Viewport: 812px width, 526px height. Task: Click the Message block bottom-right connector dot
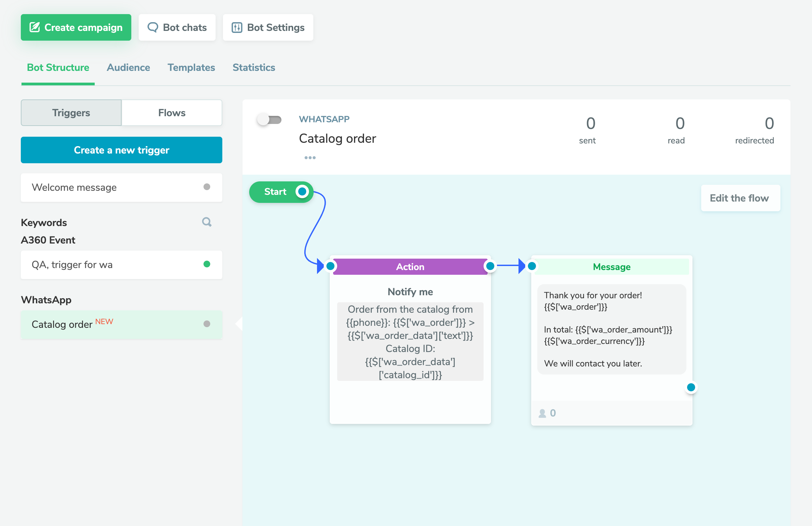pos(691,387)
